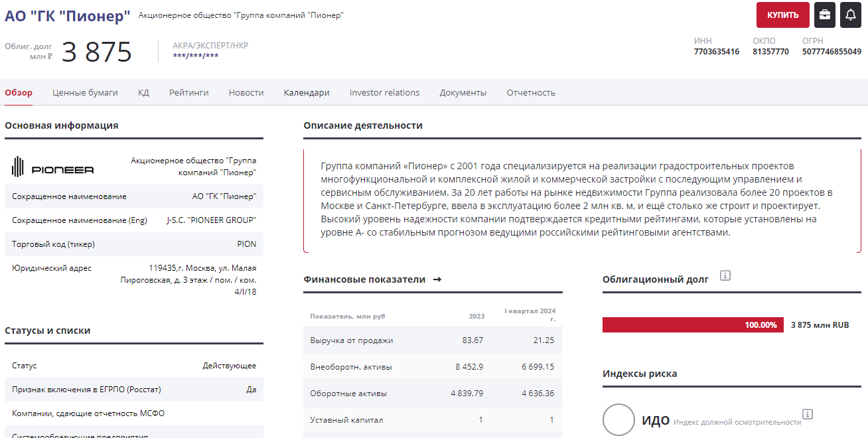Click info icon next to Облигационный долг
Image resolution: width=868 pixels, height=438 pixels.
tap(725, 275)
